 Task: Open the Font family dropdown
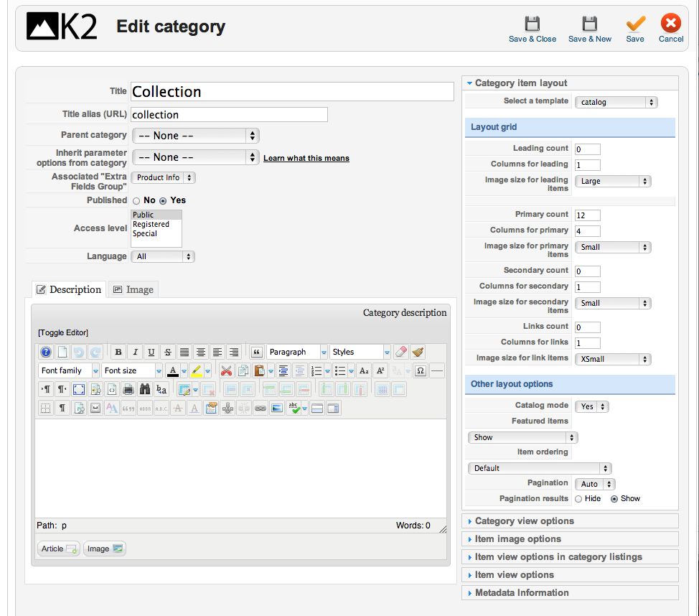tap(69, 370)
